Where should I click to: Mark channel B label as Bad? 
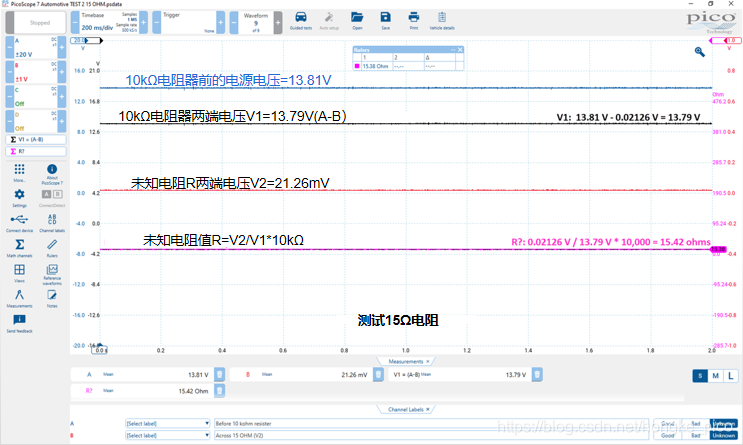point(696,435)
